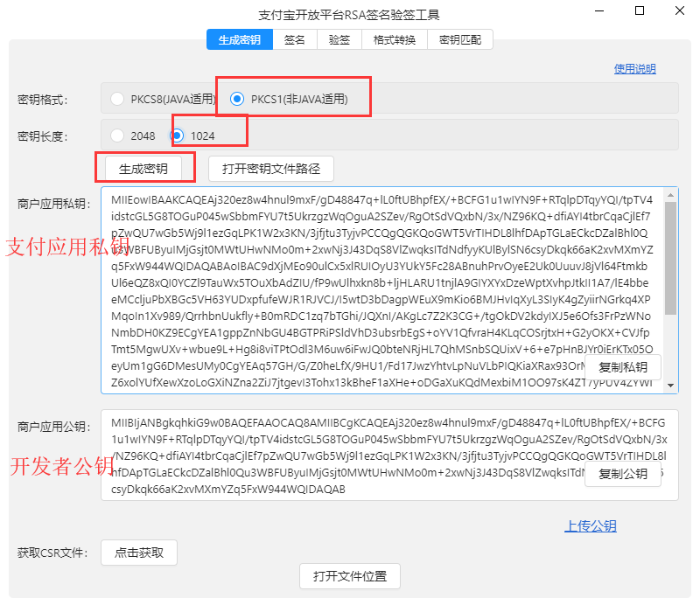The image size is (700, 612).
Task: Click the 上传公钥 link
Action: click(590, 526)
